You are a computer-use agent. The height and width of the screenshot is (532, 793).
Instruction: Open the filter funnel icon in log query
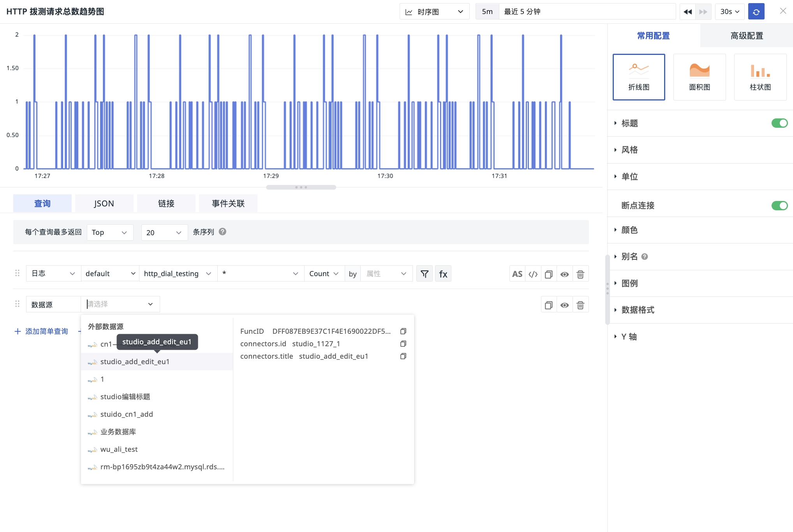point(425,274)
